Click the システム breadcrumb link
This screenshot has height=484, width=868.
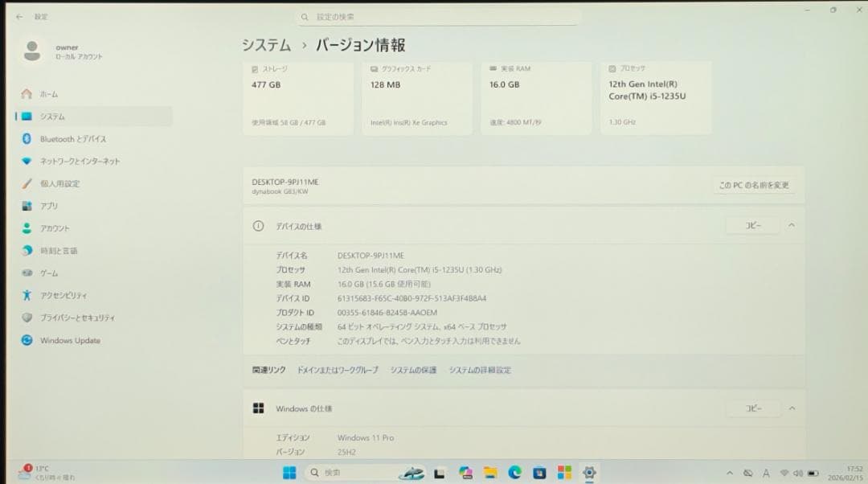(266, 45)
